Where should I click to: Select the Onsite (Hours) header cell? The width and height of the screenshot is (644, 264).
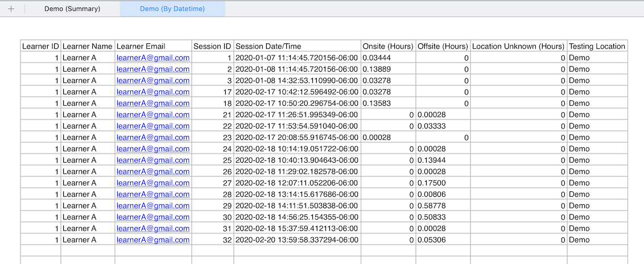point(388,46)
